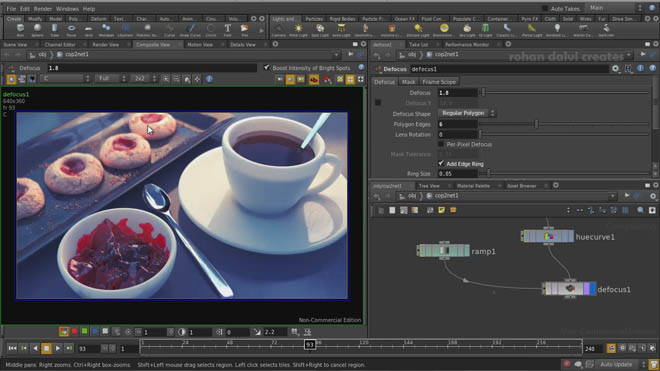The height and width of the screenshot is (371, 660).
Task: Toggle the Auto Takes checkbox
Action: [x=545, y=8]
